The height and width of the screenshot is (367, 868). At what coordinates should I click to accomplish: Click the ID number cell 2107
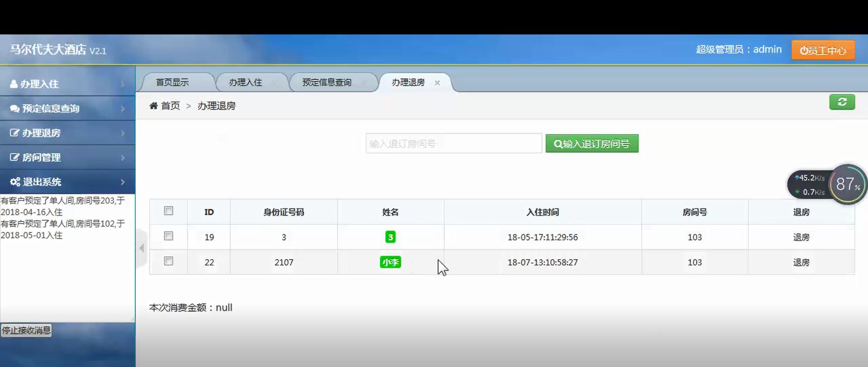[x=284, y=262]
